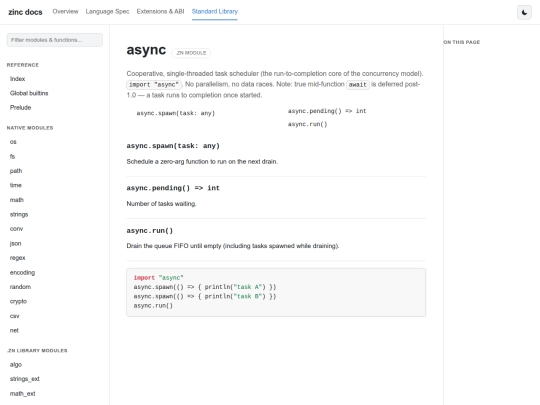540x405 pixels.
Task: Select the Standard Library tab
Action: pos(215,11)
